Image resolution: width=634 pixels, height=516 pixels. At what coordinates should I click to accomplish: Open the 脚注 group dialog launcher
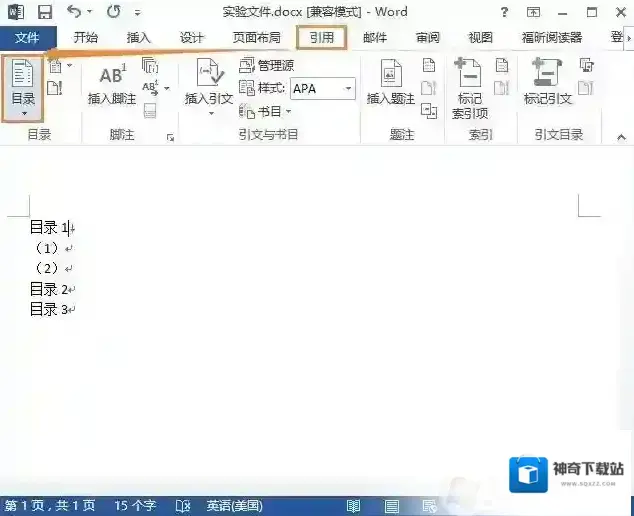click(x=170, y=136)
